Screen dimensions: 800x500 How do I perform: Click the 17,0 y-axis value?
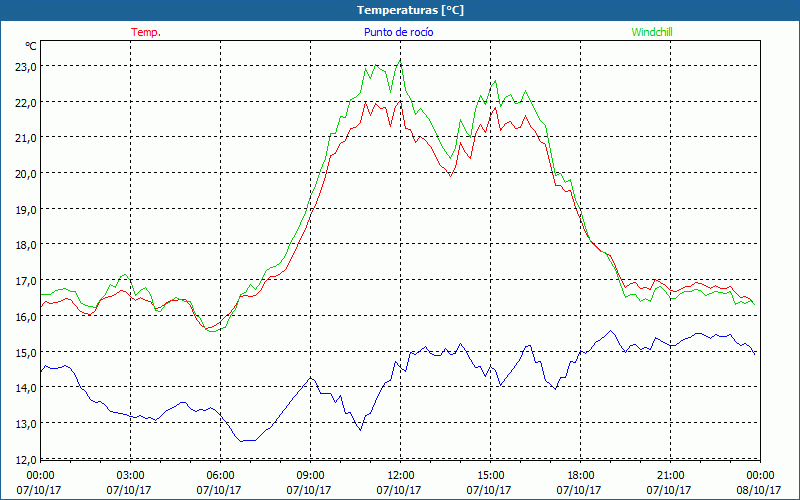pyautogui.click(x=25, y=281)
